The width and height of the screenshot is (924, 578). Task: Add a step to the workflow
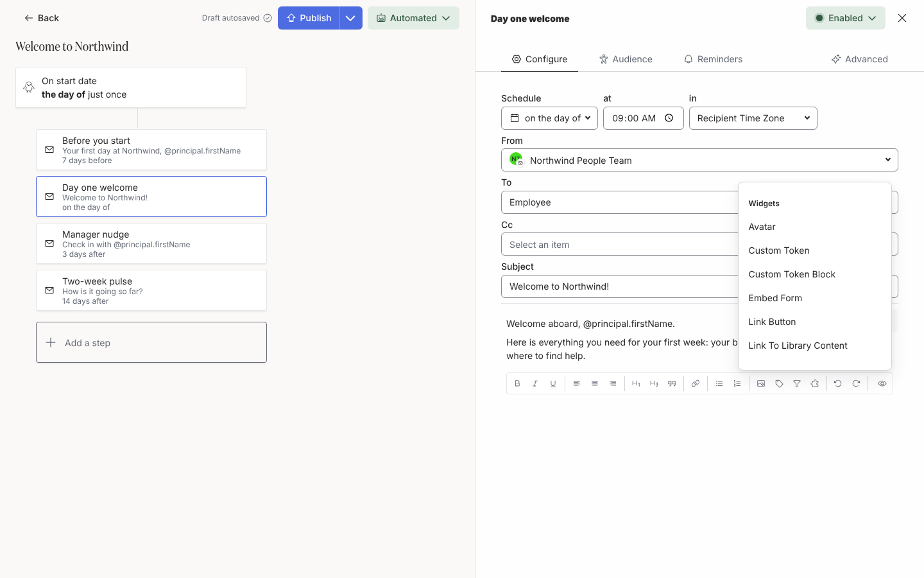point(151,342)
